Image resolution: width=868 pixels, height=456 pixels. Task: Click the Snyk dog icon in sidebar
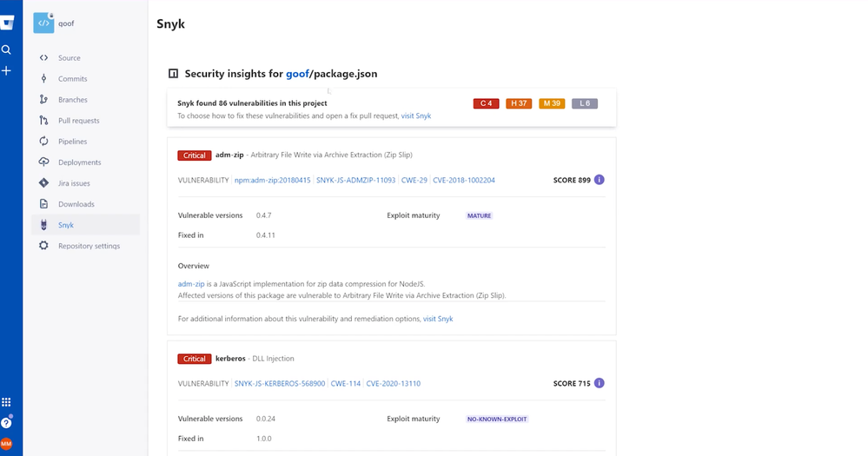(x=43, y=225)
